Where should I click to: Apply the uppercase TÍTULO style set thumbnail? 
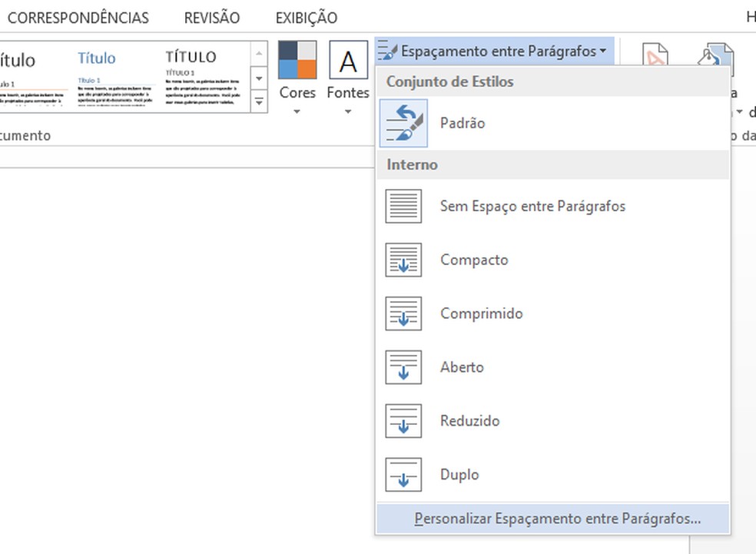click(203, 77)
